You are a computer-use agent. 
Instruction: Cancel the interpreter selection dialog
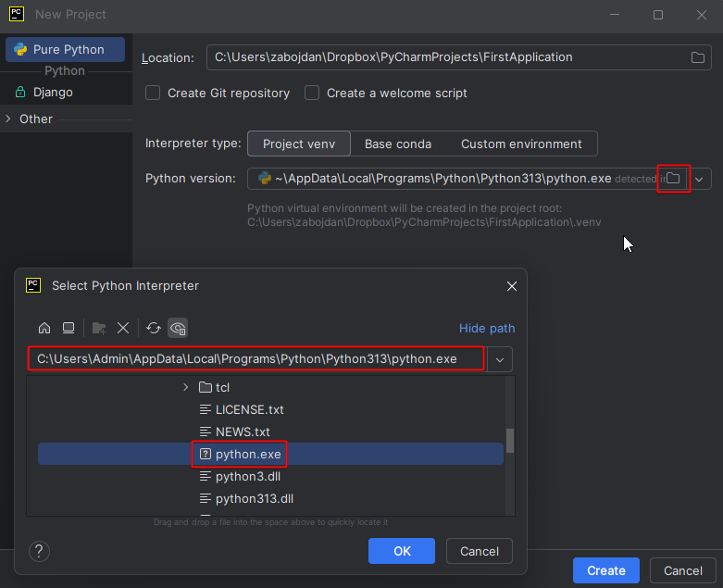(480, 551)
